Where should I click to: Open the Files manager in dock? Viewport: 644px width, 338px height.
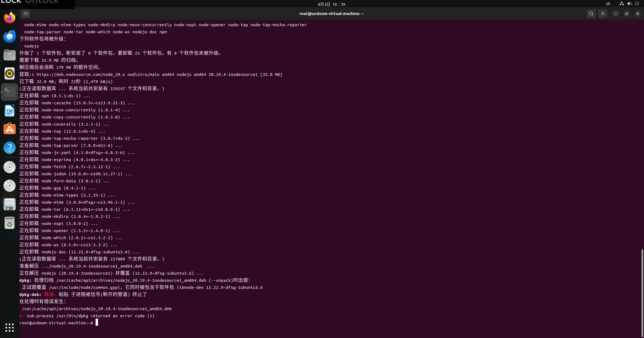point(10,55)
